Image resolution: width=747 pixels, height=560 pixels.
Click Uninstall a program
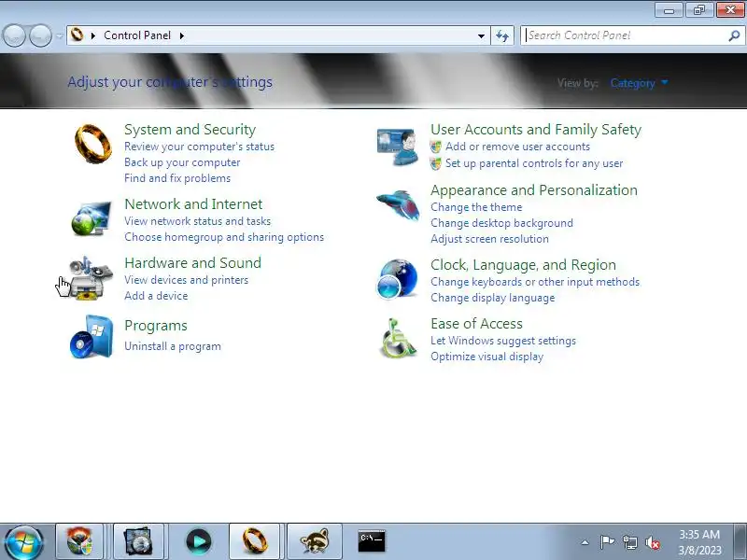point(173,346)
